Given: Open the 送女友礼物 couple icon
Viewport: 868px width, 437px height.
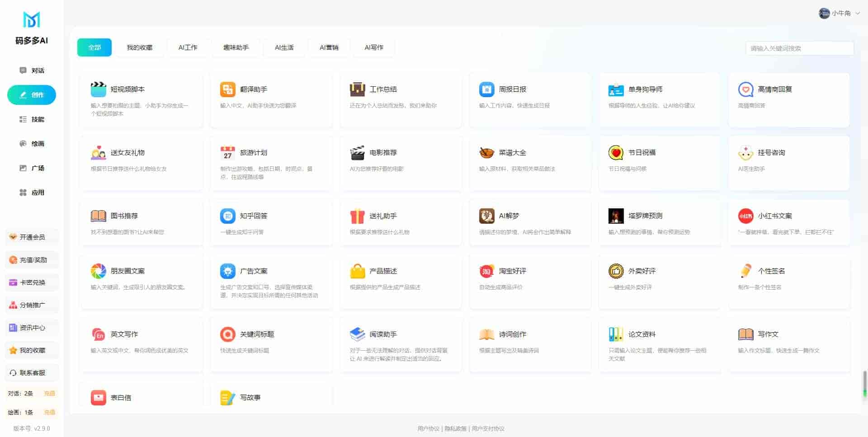Looking at the screenshot, I should (98, 152).
